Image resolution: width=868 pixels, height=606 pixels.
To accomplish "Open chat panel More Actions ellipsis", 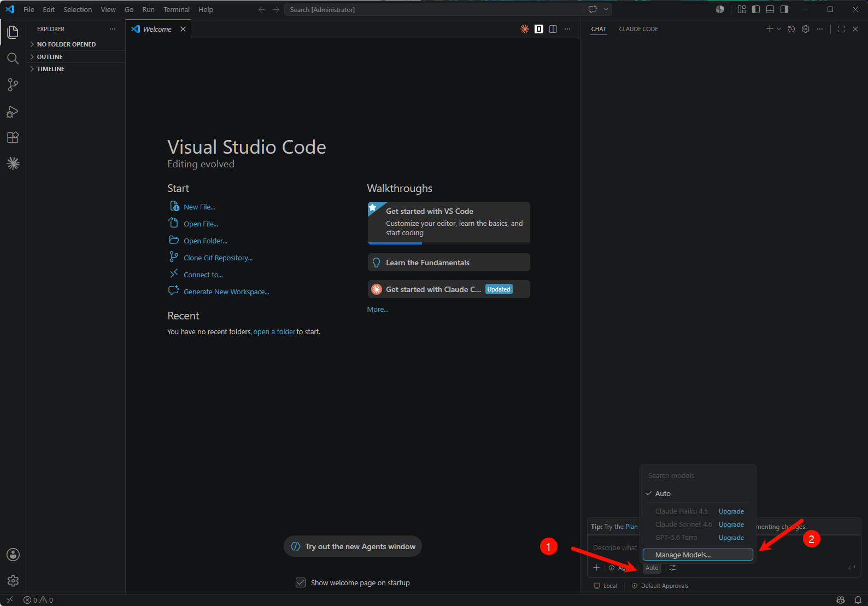I will (x=820, y=29).
